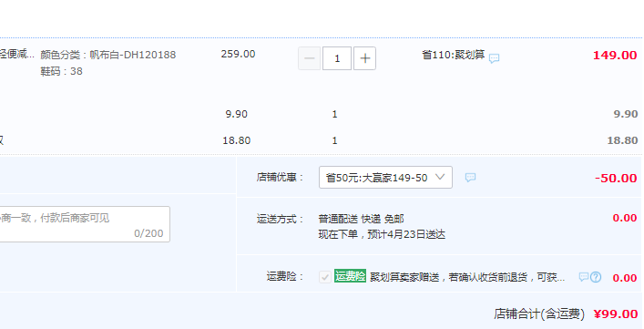This screenshot has height=329, width=644.
Task: Click 普通配送 快递 免邮 shipping text
Action: 361,219
